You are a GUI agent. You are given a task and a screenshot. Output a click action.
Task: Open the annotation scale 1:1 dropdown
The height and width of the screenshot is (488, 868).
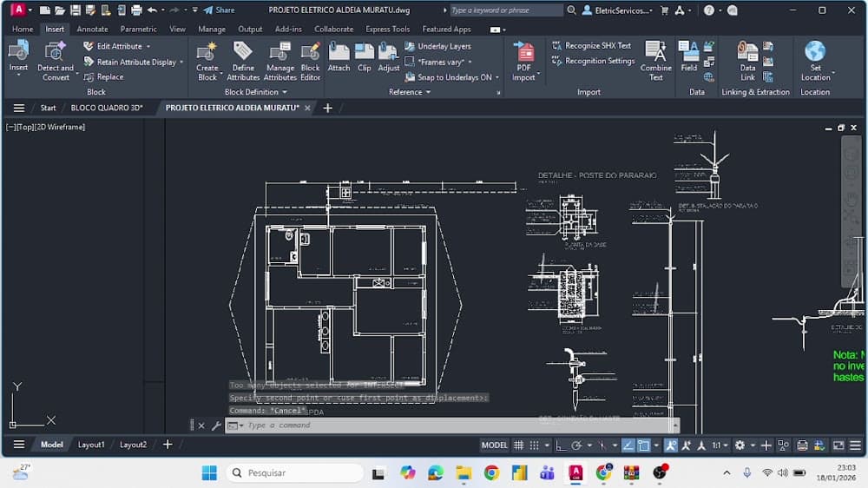pyautogui.click(x=720, y=445)
